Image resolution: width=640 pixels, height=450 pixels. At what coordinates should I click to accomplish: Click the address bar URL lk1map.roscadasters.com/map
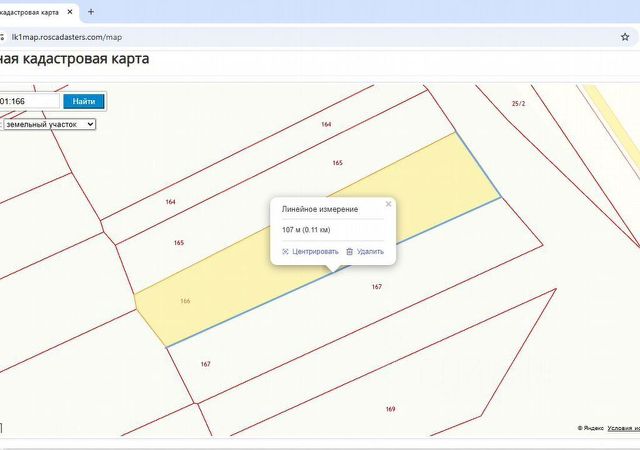[67, 37]
